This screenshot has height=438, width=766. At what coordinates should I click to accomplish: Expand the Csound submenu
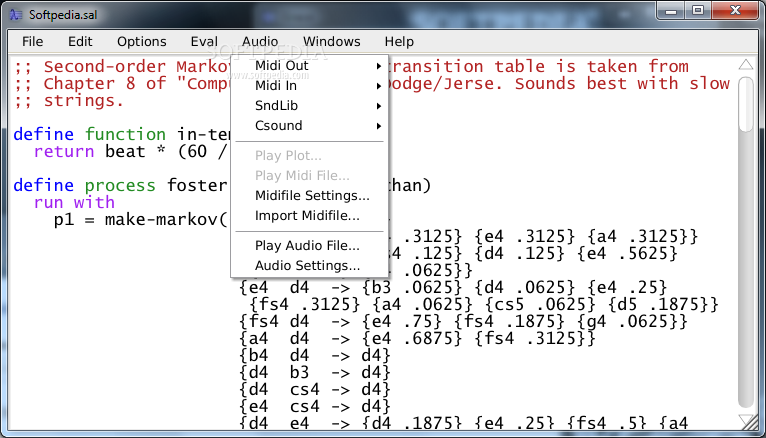(x=309, y=125)
